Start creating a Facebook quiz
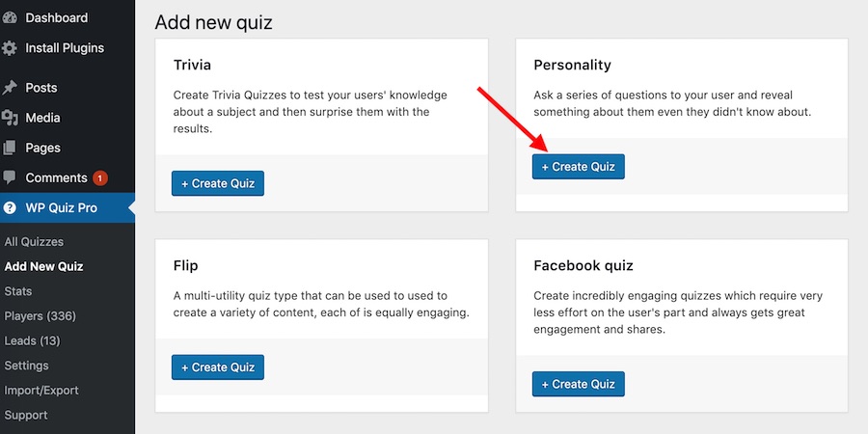Viewport: 868px width, 434px height. pyautogui.click(x=579, y=384)
